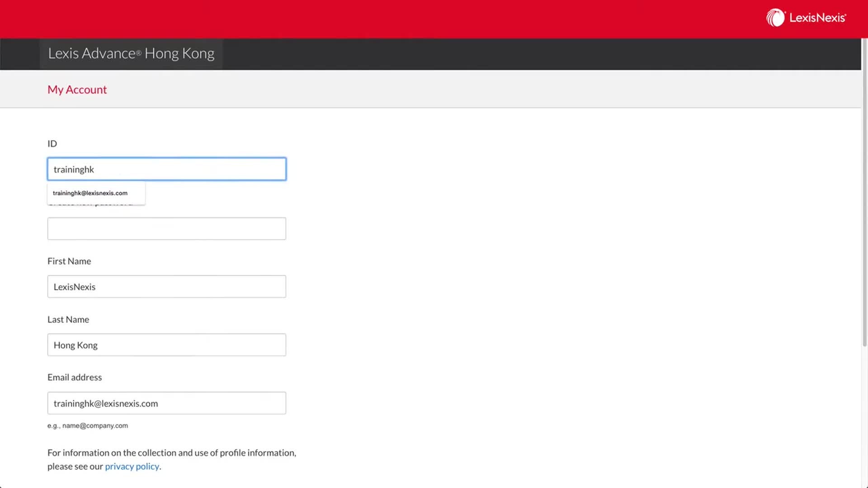
Task: Choose traininghk@lexisnexis.com autofill suggestion
Action: pyautogui.click(x=96, y=193)
